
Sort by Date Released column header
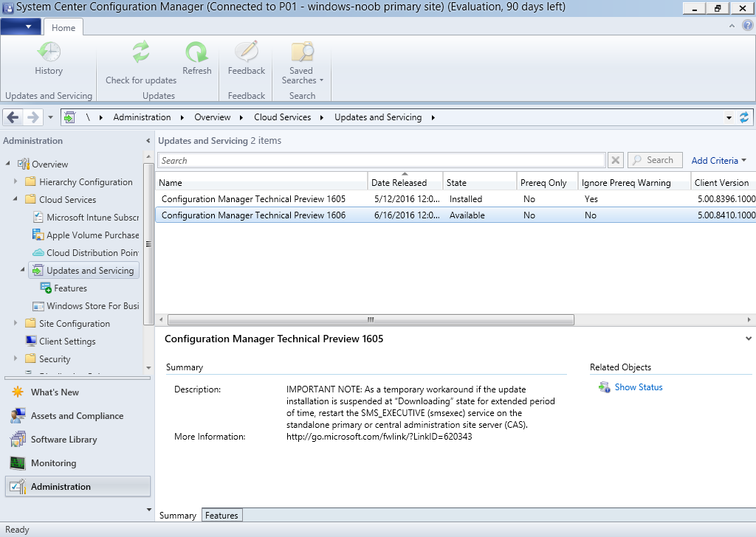(405, 182)
